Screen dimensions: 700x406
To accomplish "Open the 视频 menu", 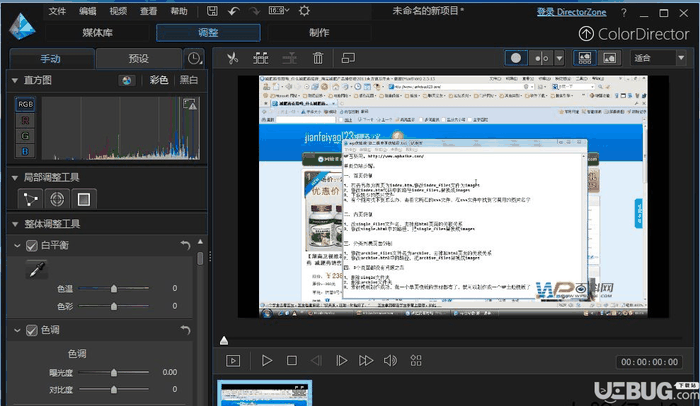I will [x=118, y=11].
